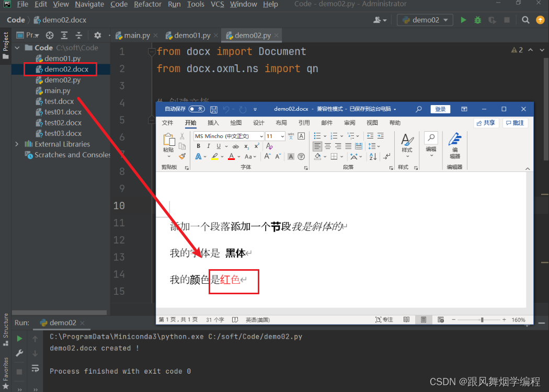The height and width of the screenshot is (392, 549).
Task: Open the Word Editor (编辑器) tool
Action: coord(455,146)
